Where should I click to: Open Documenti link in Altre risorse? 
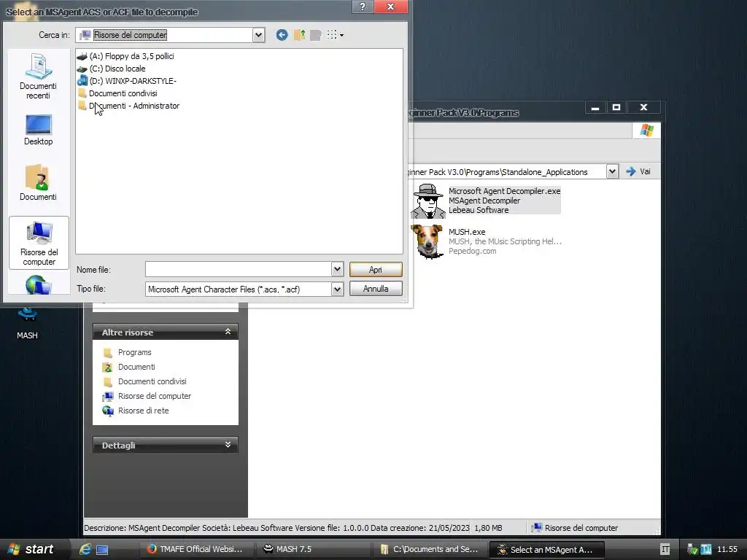click(136, 367)
